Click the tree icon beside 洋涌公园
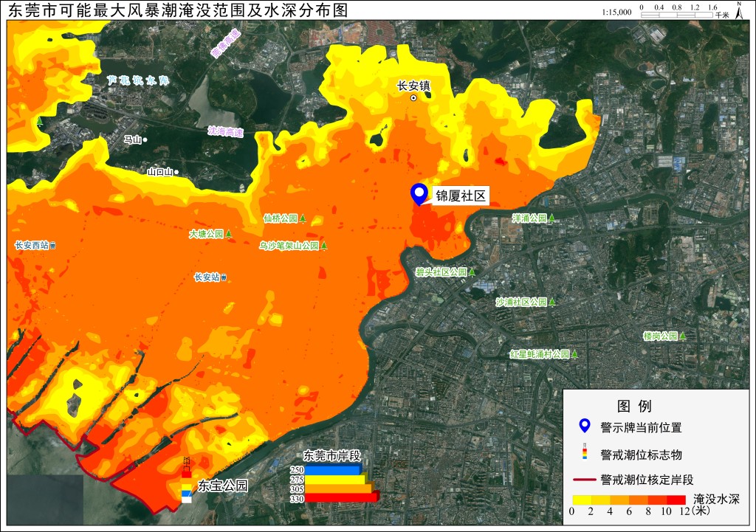The width and height of the screenshot is (756, 532). click(x=551, y=218)
